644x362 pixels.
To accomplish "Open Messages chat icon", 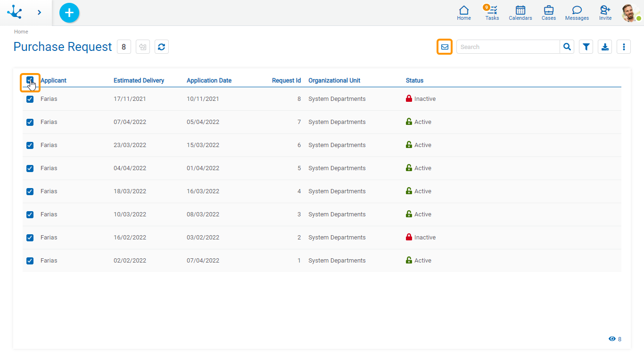I will tap(577, 13).
